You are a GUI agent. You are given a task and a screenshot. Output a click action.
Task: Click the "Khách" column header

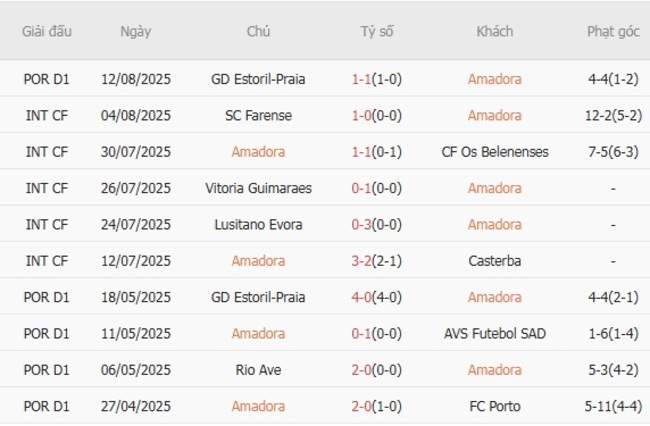point(494,32)
